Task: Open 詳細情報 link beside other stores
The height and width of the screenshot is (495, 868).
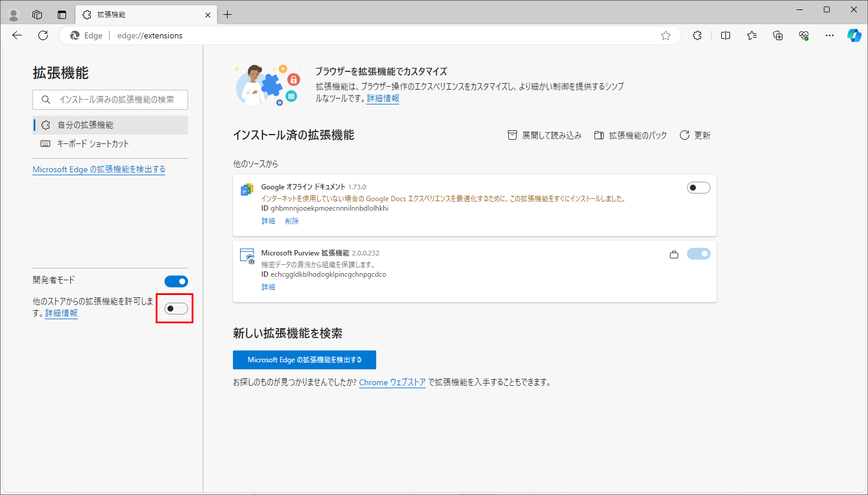Action: (x=61, y=313)
